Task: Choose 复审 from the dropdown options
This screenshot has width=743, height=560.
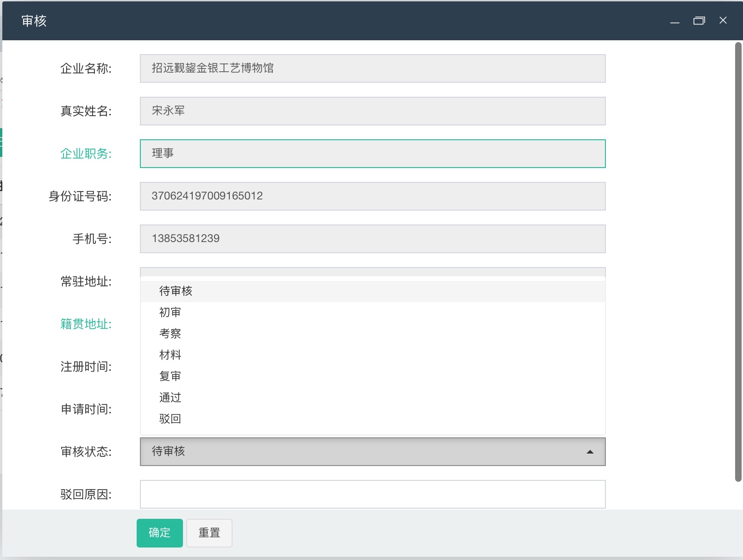Action: pos(170,376)
